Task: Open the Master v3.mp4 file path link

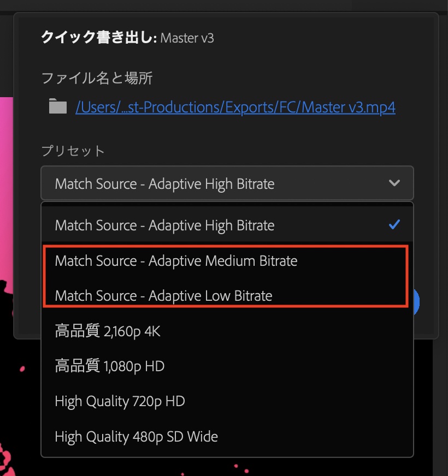Action: click(235, 107)
